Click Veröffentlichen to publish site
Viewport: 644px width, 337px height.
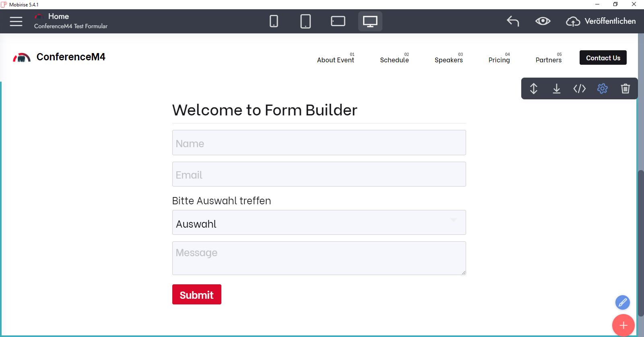click(x=601, y=21)
